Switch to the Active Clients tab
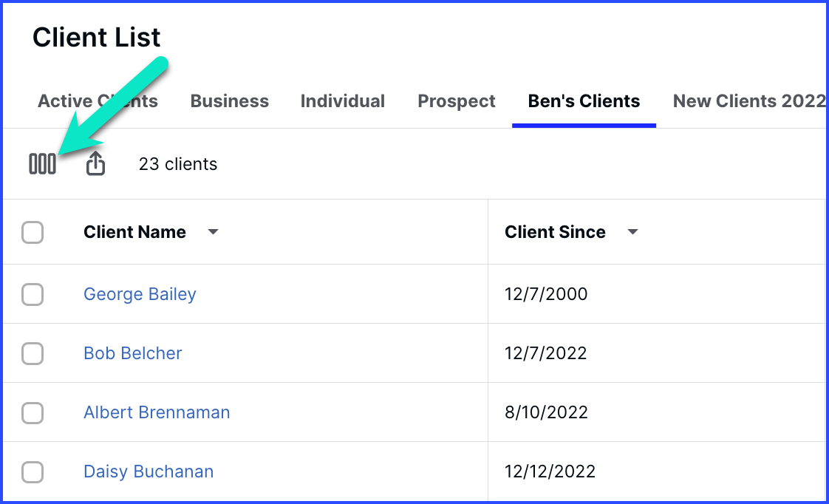This screenshot has width=829, height=504. (x=98, y=101)
